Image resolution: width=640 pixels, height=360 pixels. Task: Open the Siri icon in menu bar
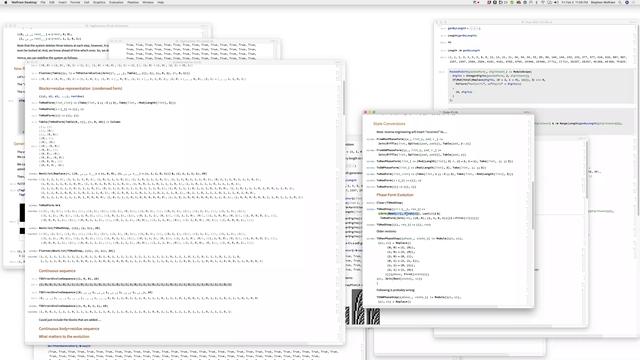coord(627,2)
